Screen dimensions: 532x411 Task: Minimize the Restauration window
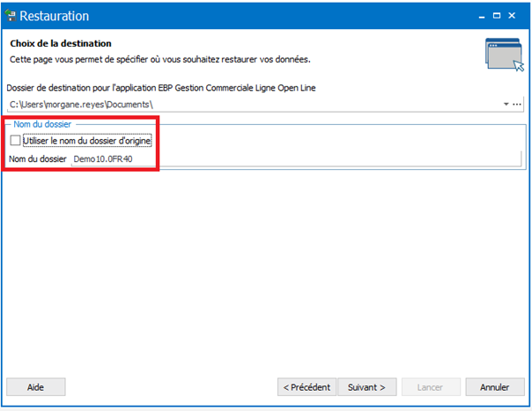(482, 16)
